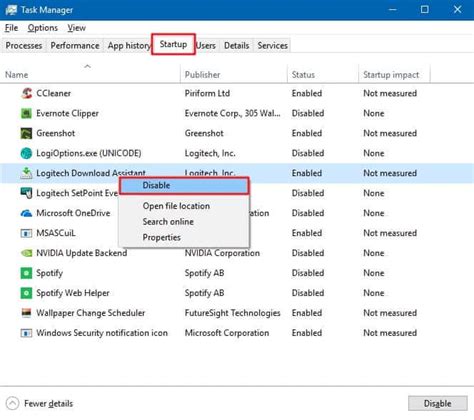Switch to the Users tab
The height and width of the screenshot is (420, 474).
click(x=206, y=46)
